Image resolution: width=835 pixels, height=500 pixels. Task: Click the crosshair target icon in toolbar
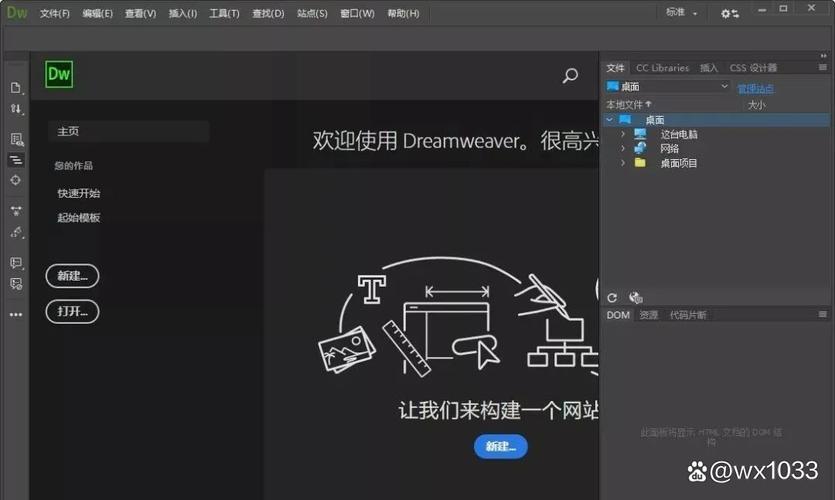[x=15, y=180]
